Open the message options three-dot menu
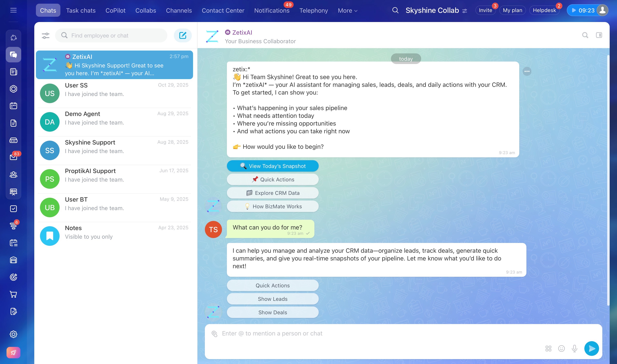617x364 pixels. (527, 71)
